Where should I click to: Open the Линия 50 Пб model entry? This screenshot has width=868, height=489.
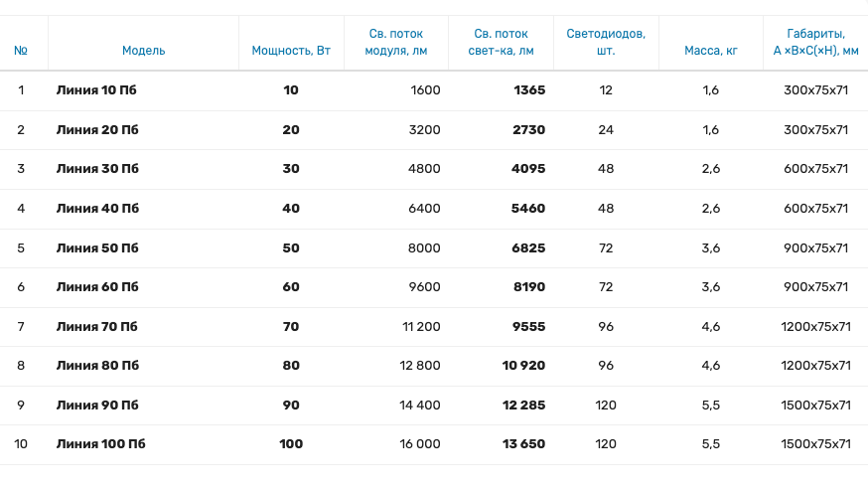coord(97,248)
